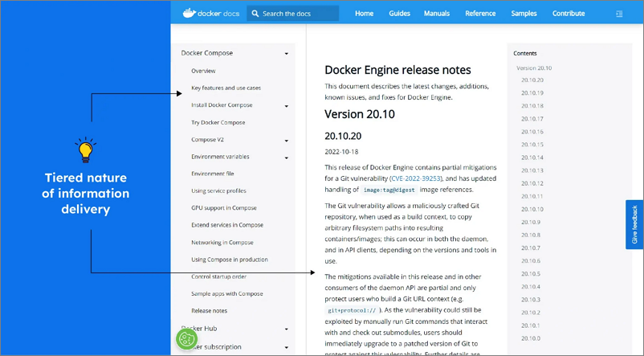Open Networking in Compose
644x356 pixels.
click(x=222, y=243)
